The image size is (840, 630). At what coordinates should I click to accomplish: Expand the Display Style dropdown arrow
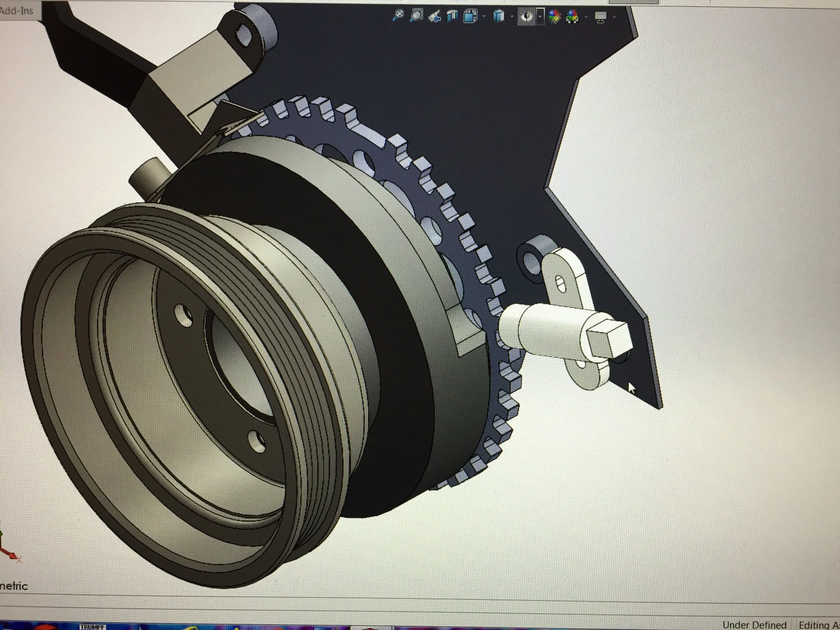tap(512, 16)
